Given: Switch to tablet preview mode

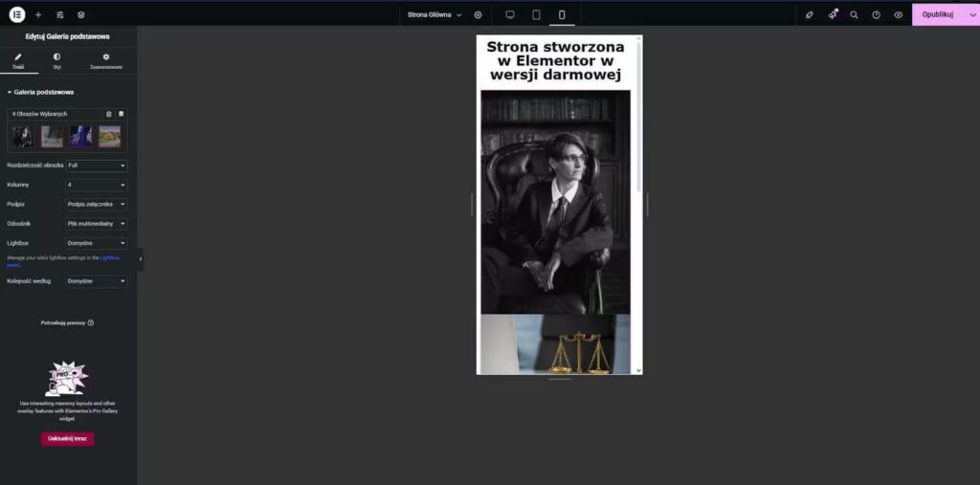Looking at the screenshot, I should pyautogui.click(x=536, y=14).
